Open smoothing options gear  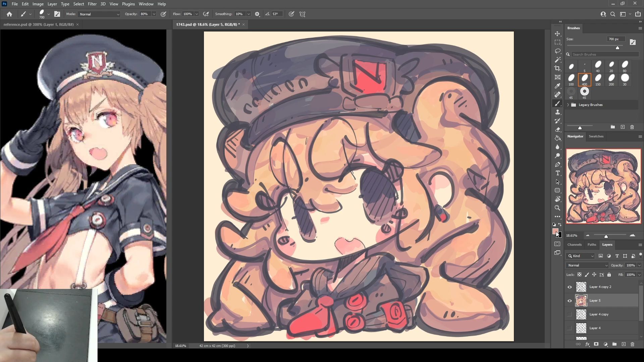click(257, 14)
